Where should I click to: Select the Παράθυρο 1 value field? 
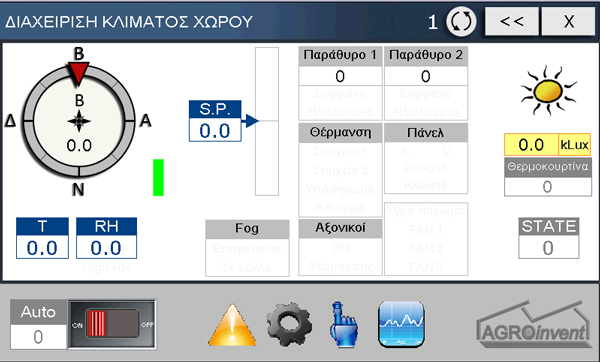pos(340,76)
